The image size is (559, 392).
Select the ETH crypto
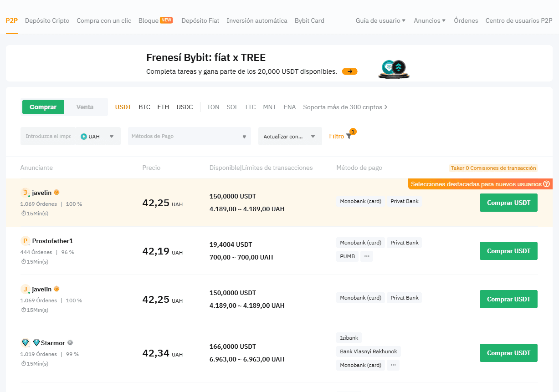coord(163,107)
